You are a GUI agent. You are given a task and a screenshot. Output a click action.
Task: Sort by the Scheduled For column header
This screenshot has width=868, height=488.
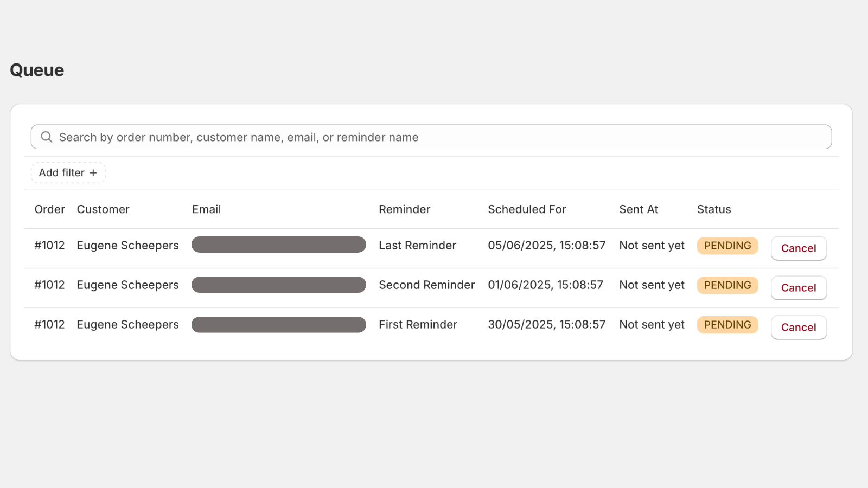tap(527, 209)
